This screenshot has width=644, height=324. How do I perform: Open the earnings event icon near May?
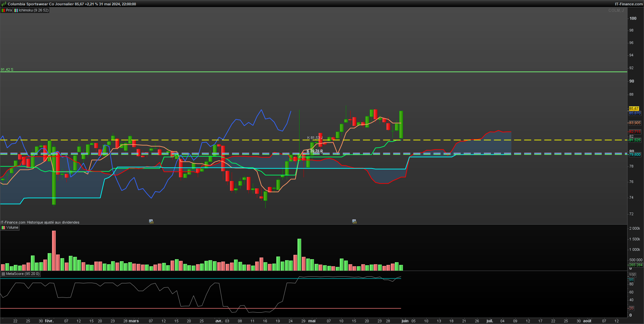(x=354, y=221)
